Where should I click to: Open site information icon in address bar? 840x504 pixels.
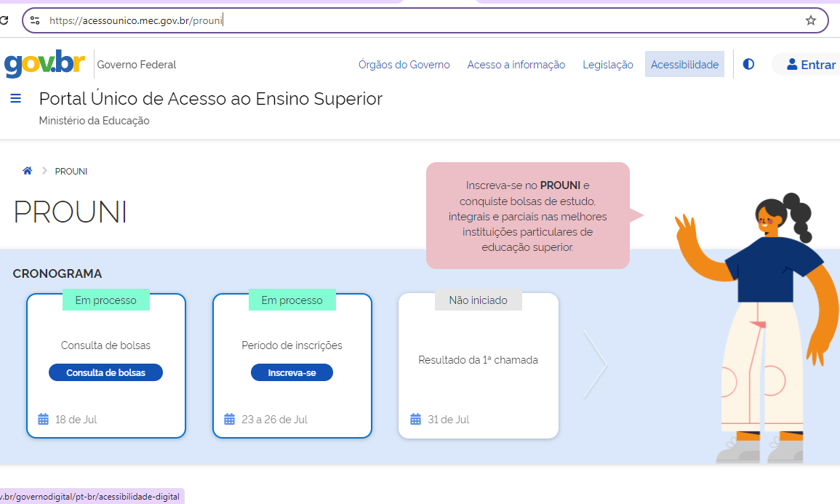[35, 20]
